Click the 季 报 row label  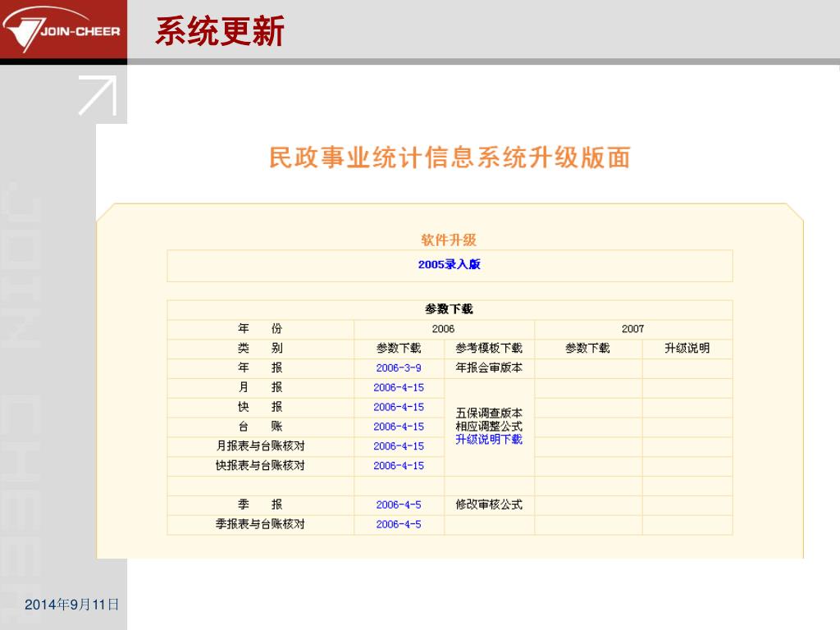point(260,504)
